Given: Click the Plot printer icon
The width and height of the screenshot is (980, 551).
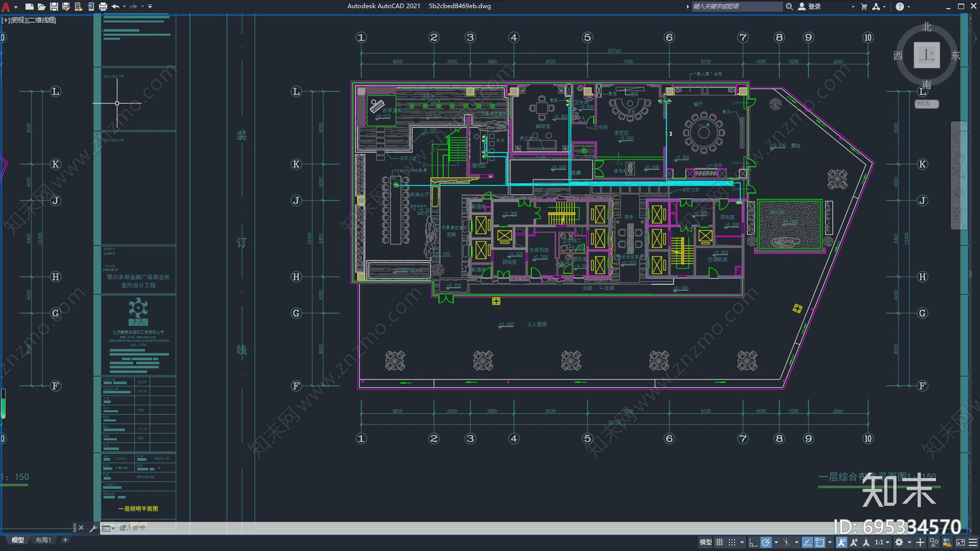Looking at the screenshot, I should 103,7.
